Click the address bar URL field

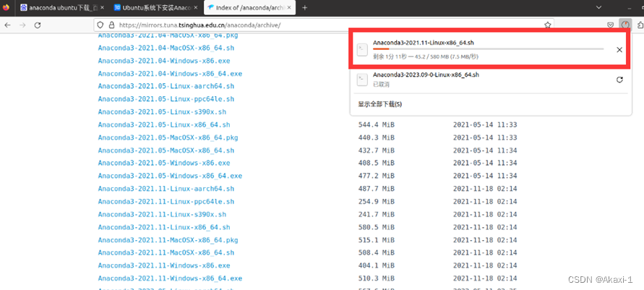pyautogui.click(x=325, y=25)
